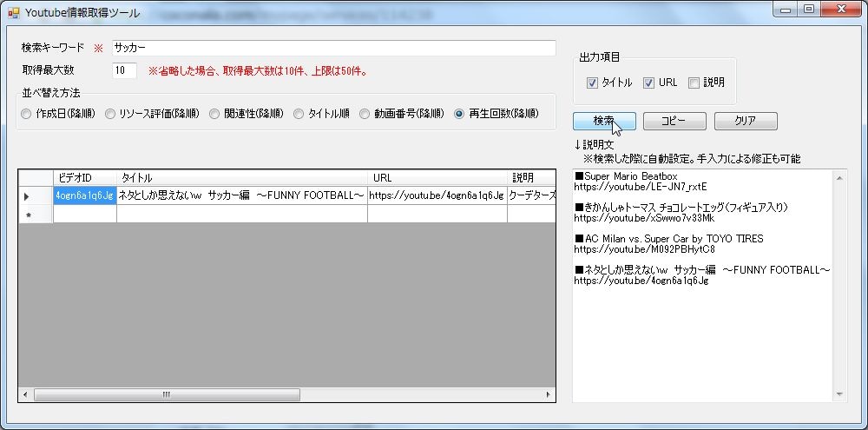This screenshot has height=430, width=868.
Task: Click the URL cell https://youtu.be/4ogn6a1q6Jg in grid
Action: click(x=437, y=195)
